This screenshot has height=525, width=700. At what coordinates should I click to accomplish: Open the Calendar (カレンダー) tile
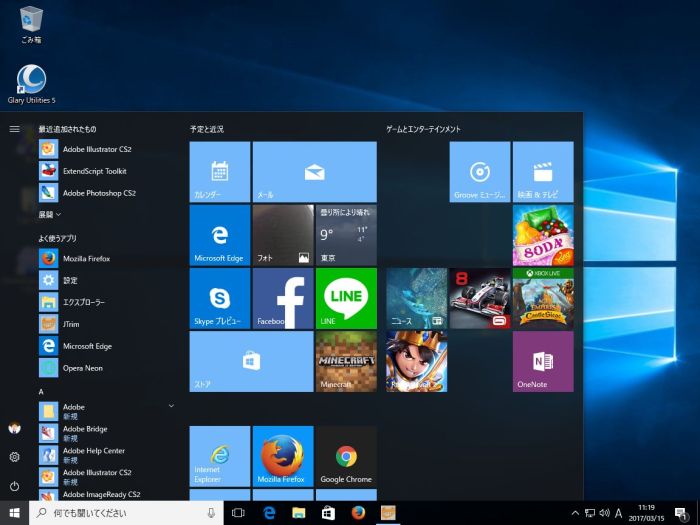[219, 171]
